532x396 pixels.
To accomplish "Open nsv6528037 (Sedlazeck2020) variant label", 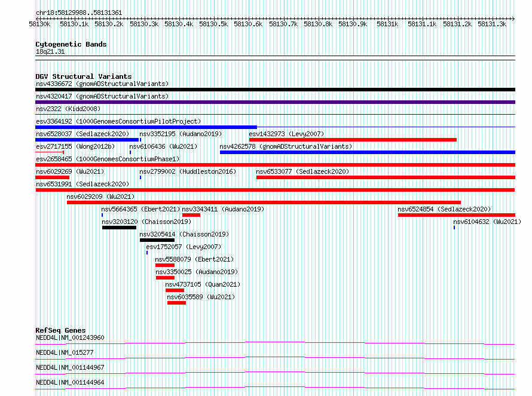I will point(82,134).
